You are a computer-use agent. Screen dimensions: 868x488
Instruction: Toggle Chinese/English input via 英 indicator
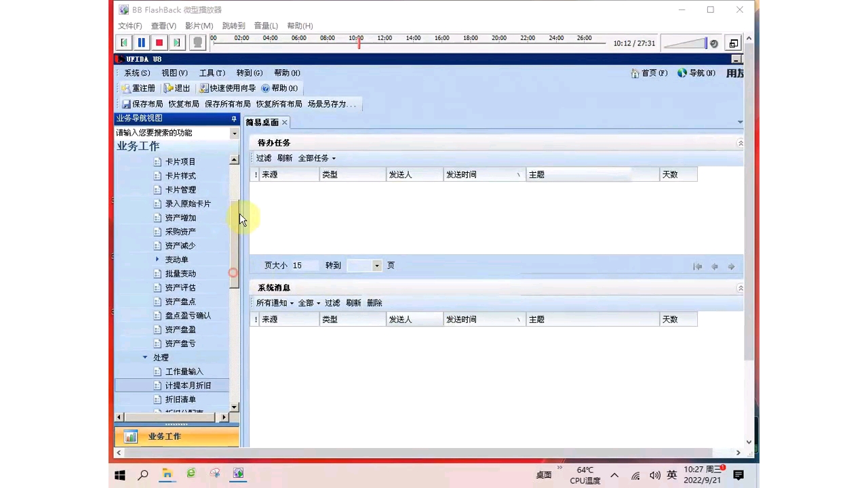pos(671,475)
